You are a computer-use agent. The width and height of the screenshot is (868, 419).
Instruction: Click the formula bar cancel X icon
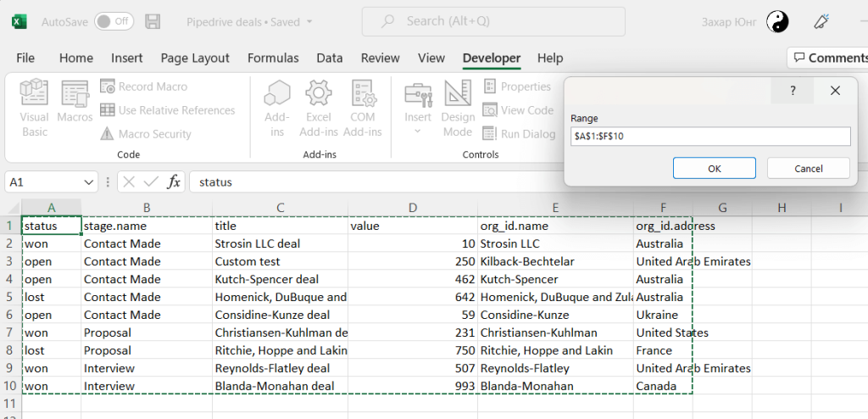point(129,182)
